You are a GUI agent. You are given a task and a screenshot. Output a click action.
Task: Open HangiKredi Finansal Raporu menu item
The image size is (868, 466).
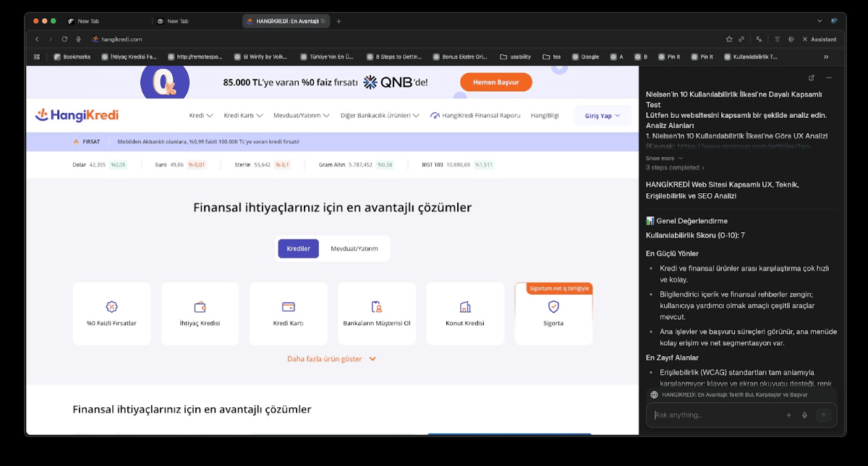[475, 115]
